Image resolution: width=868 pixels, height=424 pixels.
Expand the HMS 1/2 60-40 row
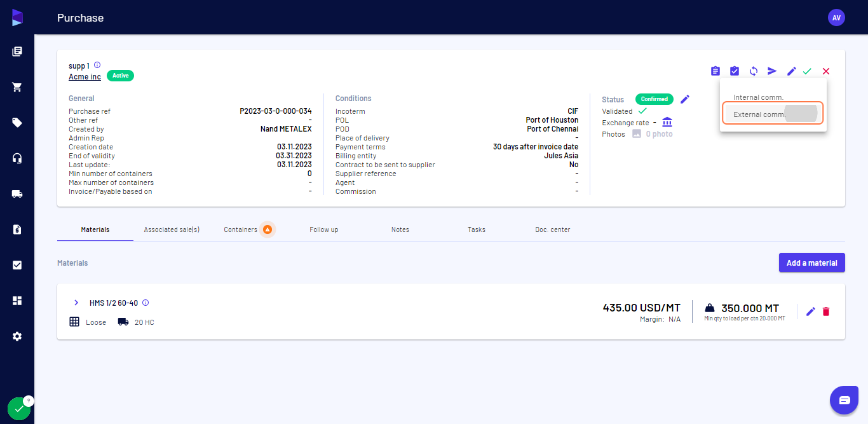tap(76, 303)
